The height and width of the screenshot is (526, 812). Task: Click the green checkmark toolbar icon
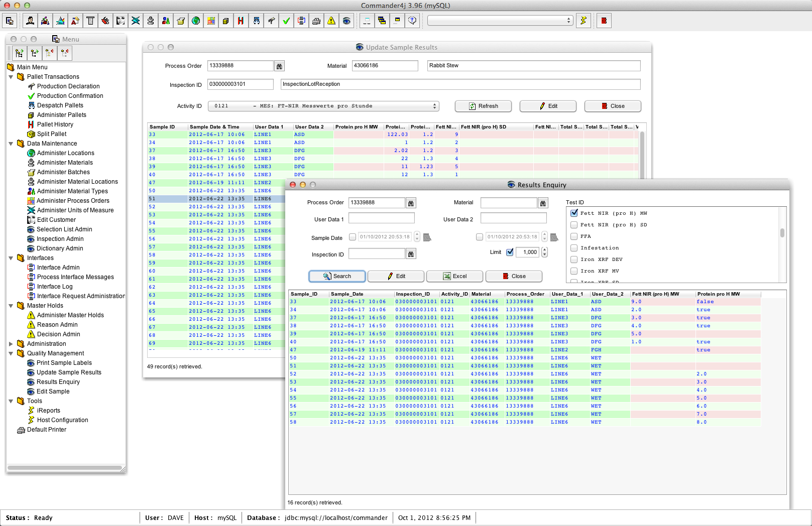pos(286,21)
